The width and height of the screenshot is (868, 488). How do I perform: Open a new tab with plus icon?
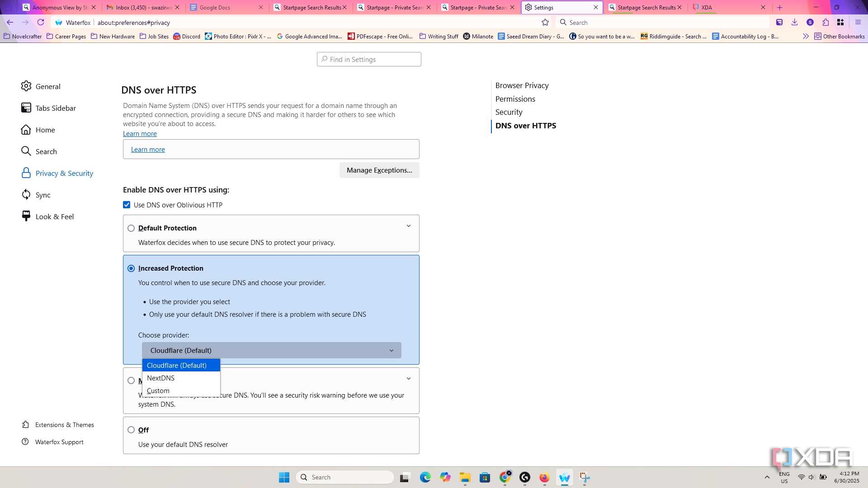779,7
